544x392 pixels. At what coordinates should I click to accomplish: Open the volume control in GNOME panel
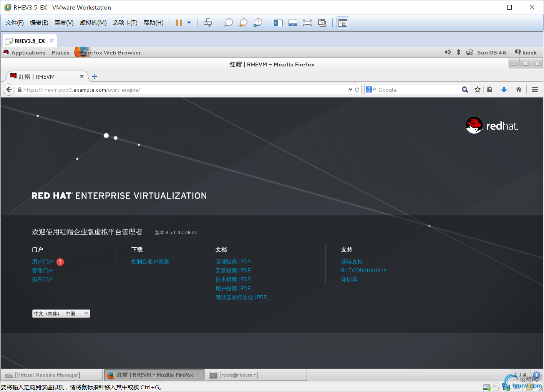pos(448,52)
